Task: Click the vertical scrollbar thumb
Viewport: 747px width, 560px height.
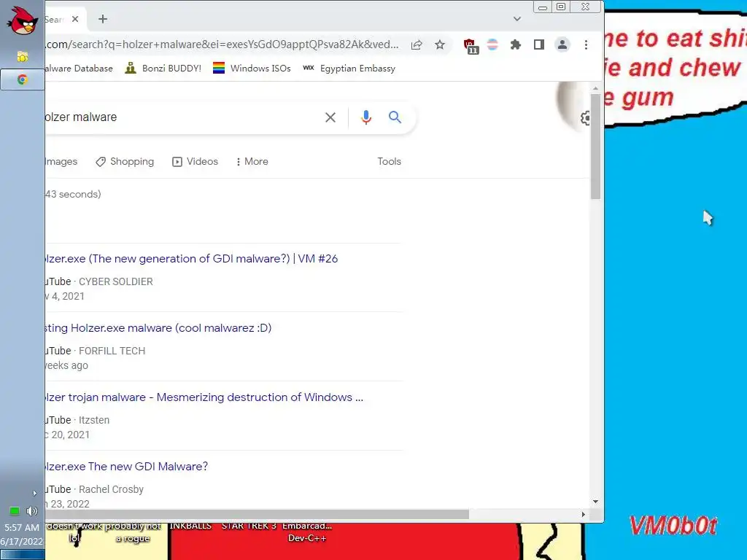Action: click(595, 146)
